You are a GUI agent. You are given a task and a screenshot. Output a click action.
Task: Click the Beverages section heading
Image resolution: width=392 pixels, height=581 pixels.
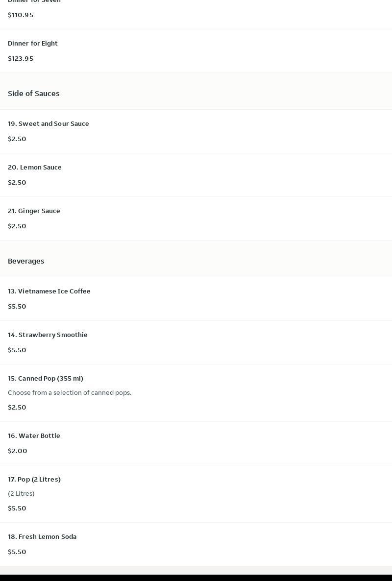point(26,261)
